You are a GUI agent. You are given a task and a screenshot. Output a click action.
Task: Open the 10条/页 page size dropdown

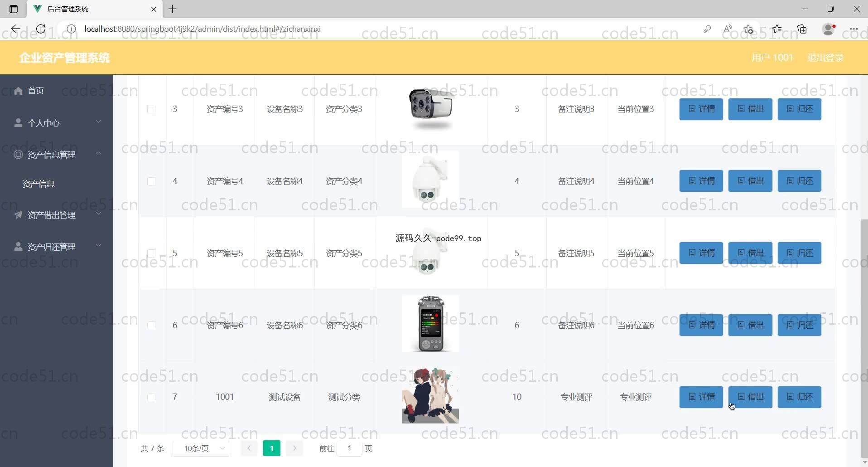pyautogui.click(x=201, y=448)
